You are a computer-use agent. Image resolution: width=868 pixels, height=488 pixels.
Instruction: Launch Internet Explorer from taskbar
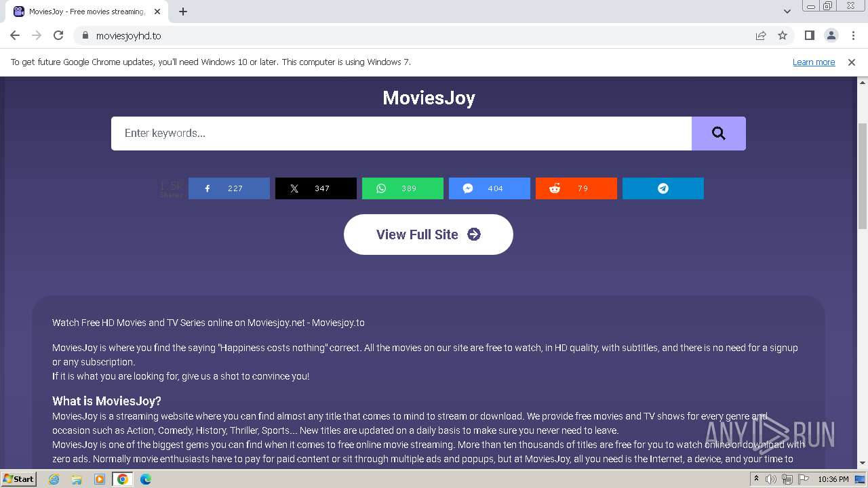[54, 479]
